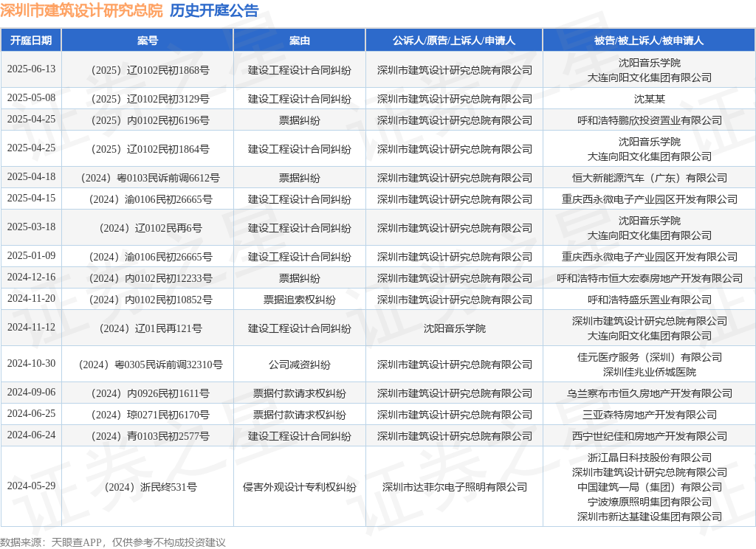Click date 2024-05-29
Image resolution: width=756 pixels, height=549 pixels.
tap(31, 486)
